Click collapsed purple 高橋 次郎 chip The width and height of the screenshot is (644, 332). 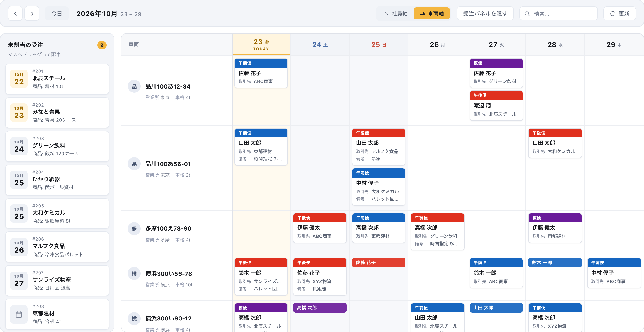pos(320,308)
